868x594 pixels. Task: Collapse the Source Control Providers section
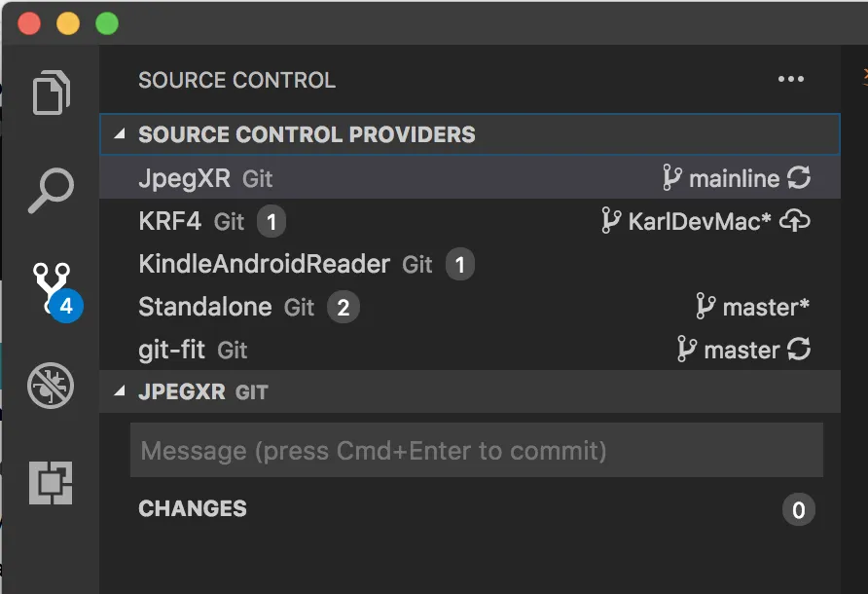(x=120, y=134)
